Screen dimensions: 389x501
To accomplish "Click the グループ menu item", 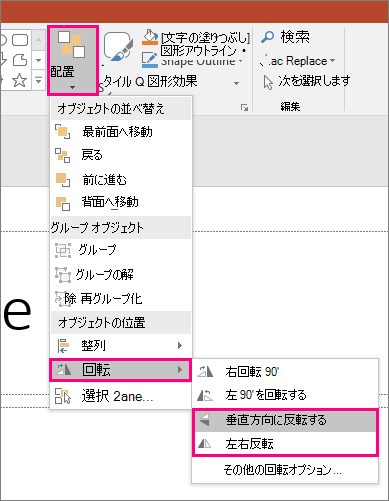I will click(121, 250).
